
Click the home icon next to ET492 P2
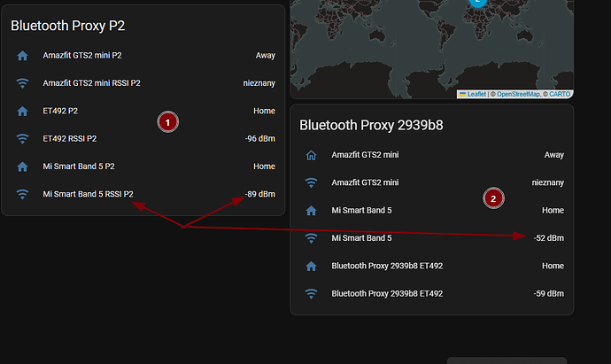tap(22, 111)
